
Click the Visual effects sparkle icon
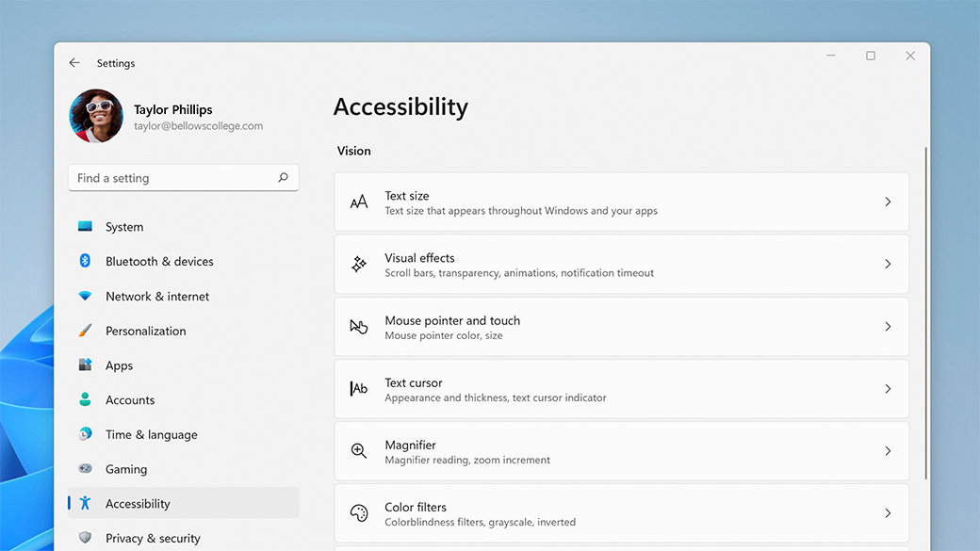359,265
